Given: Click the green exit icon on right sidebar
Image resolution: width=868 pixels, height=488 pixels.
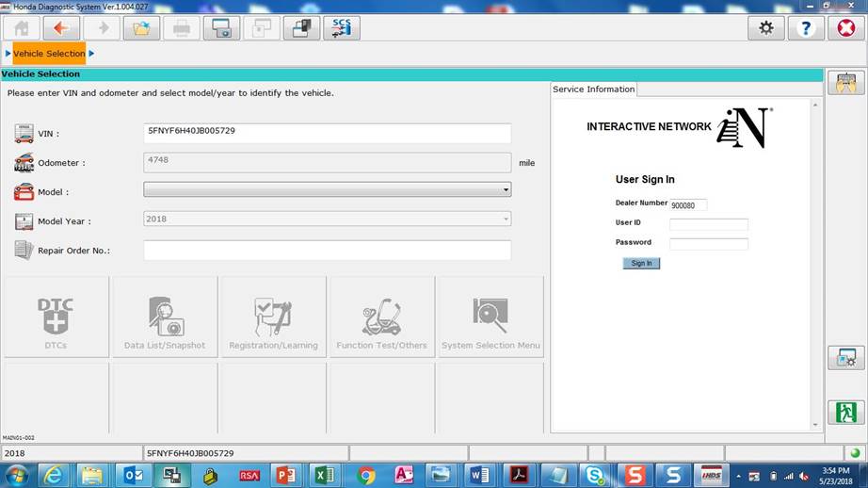Looking at the screenshot, I should 845,412.
